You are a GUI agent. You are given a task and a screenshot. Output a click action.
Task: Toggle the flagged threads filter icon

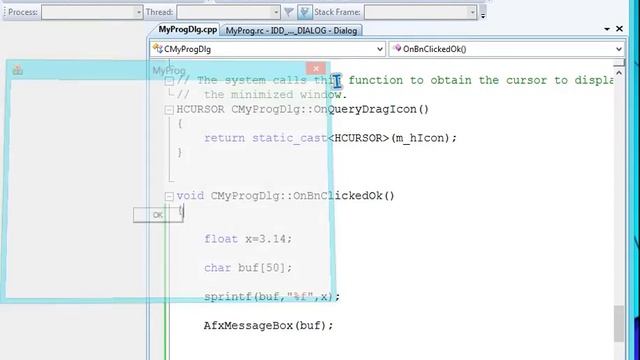tap(304, 12)
